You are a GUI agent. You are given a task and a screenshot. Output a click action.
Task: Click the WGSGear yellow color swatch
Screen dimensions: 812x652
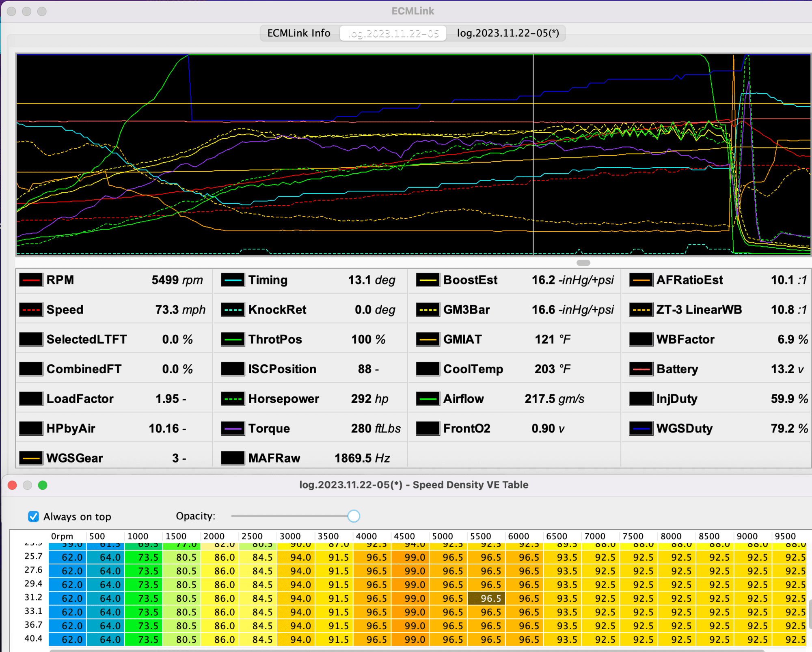31,458
